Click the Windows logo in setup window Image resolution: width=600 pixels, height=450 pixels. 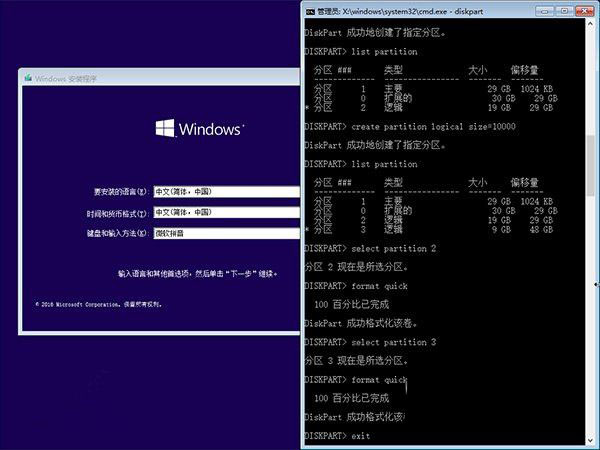199,128
